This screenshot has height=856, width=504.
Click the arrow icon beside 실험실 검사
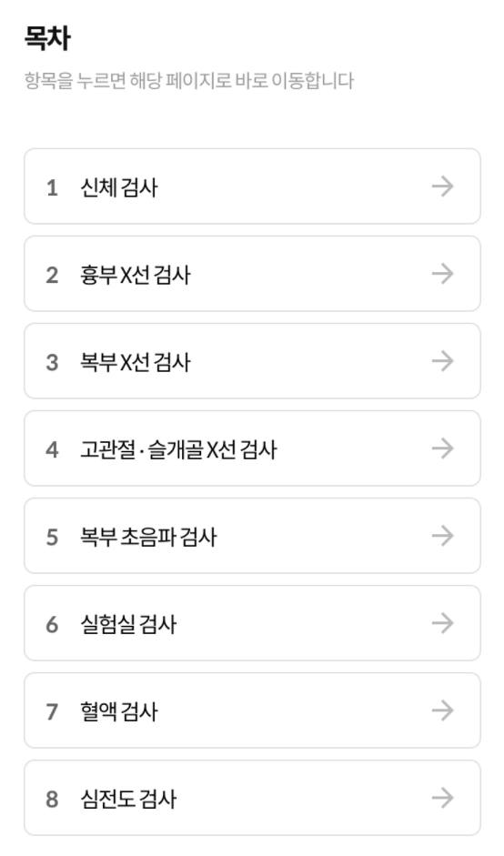point(442,623)
